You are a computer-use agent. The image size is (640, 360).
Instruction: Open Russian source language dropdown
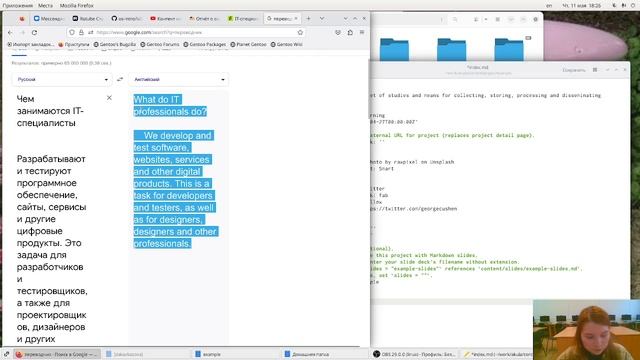[x=62, y=79]
